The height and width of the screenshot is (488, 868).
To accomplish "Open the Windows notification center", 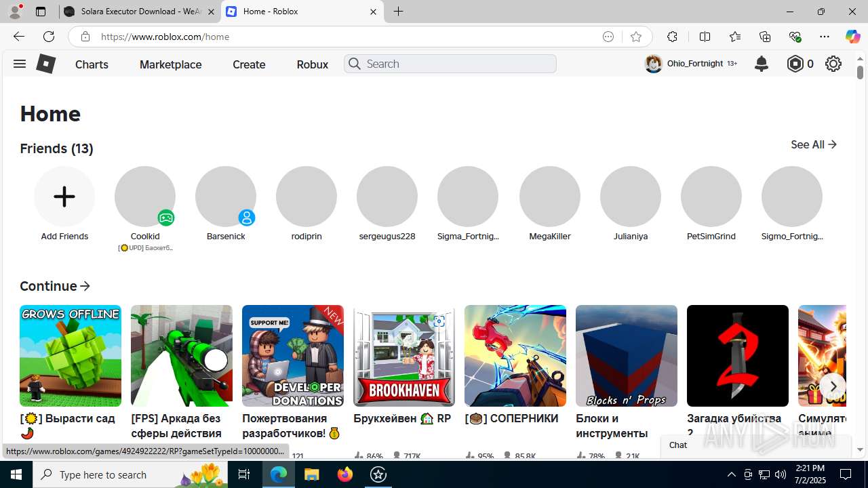I will 846,474.
